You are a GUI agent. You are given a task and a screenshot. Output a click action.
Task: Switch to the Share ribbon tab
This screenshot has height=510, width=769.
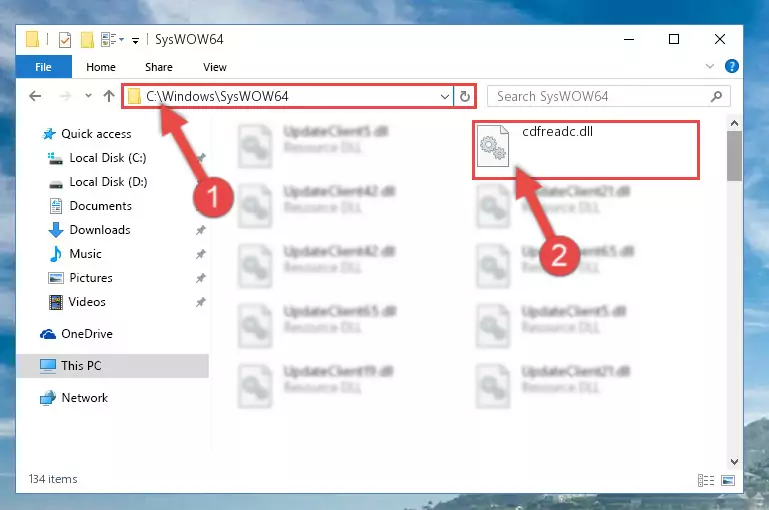point(158,67)
